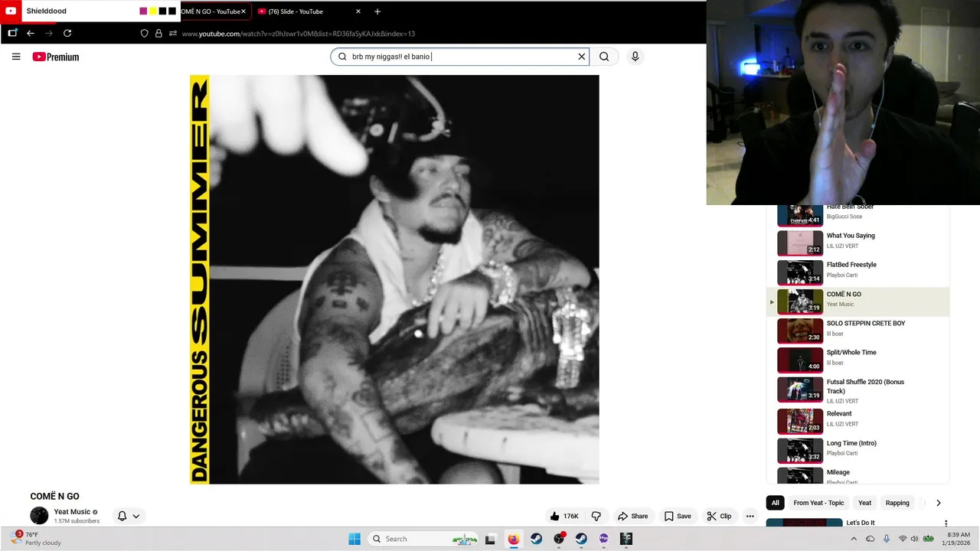
Task: Open Firefox from the taskbar
Action: coord(514,539)
